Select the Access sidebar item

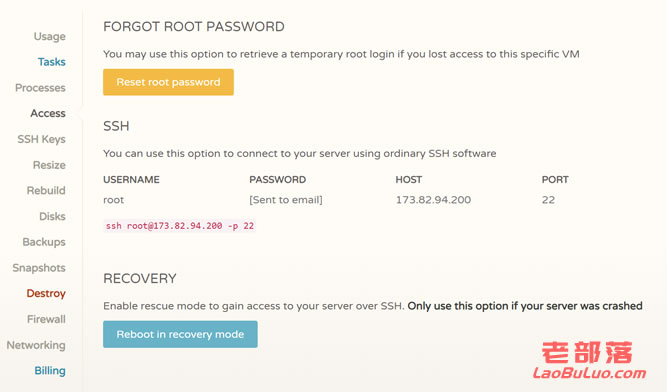point(48,113)
